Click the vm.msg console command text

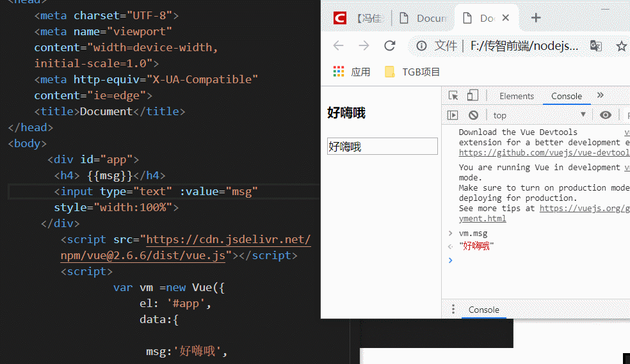click(x=473, y=233)
